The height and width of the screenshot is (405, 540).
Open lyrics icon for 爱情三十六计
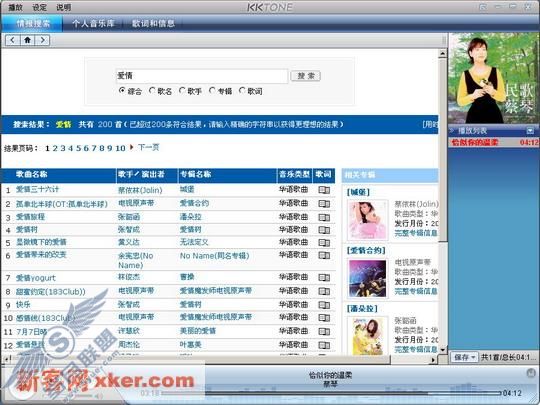coord(324,190)
